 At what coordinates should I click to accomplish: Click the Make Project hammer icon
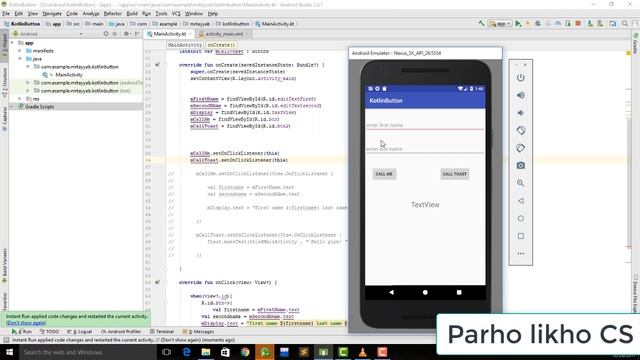(481, 24)
